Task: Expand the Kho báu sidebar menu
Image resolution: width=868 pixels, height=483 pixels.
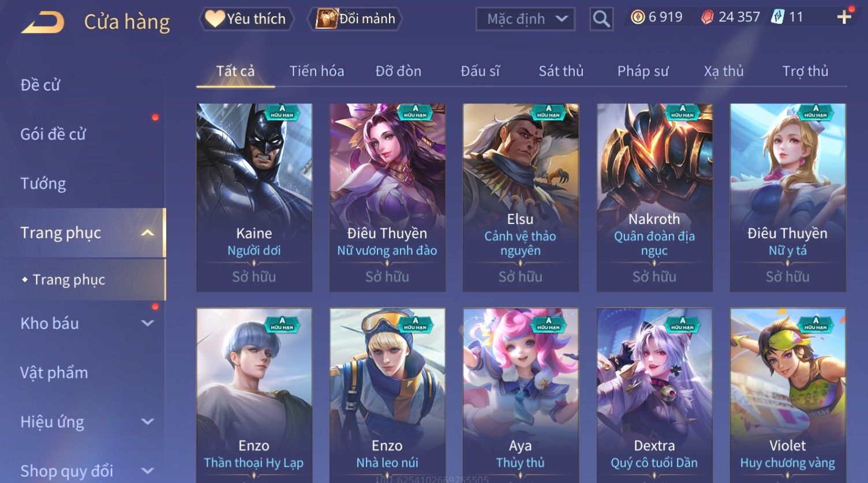Action: pos(148,323)
